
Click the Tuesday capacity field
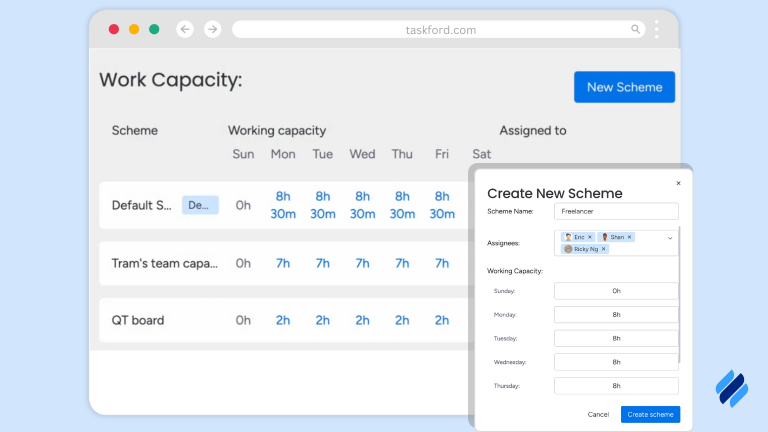(616, 338)
